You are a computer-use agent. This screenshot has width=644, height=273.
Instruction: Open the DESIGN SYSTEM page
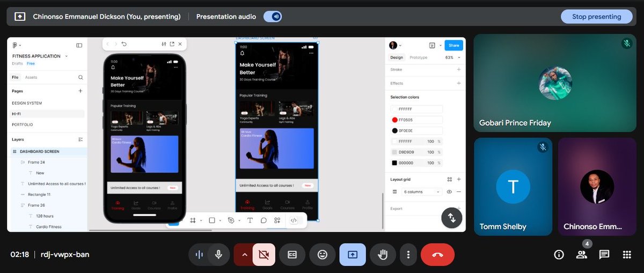pyautogui.click(x=27, y=103)
